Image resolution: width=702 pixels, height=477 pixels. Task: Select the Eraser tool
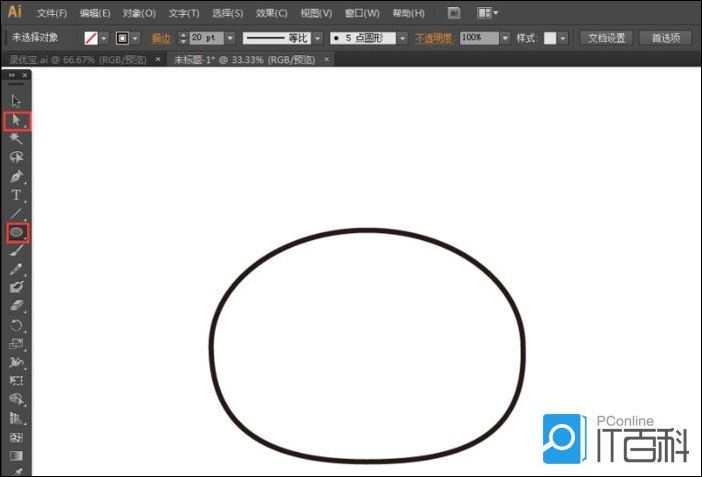point(16,306)
